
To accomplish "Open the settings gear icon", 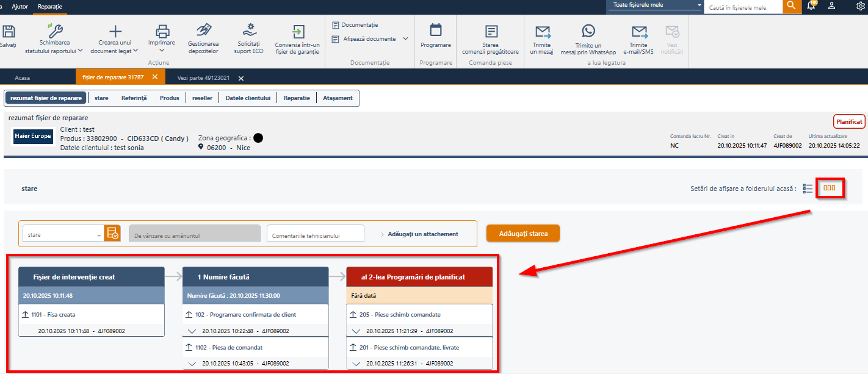I will tap(861, 5).
